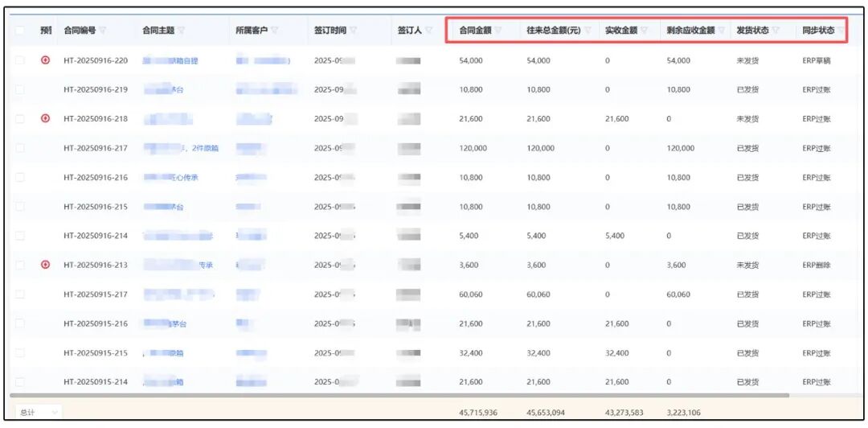Viewport: 868px width, 428px height.
Task: Click the total contract amount 45,715,936
Action: pyautogui.click(x=478, y=413)
